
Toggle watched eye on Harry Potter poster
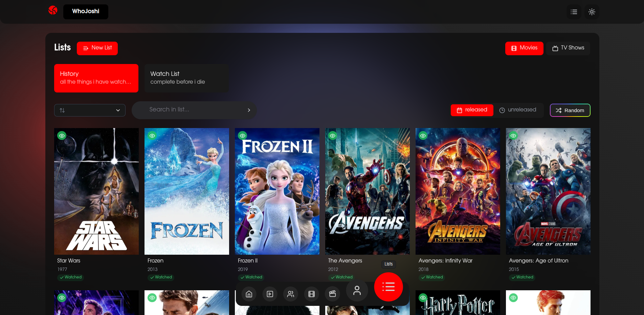click(423, 298)
